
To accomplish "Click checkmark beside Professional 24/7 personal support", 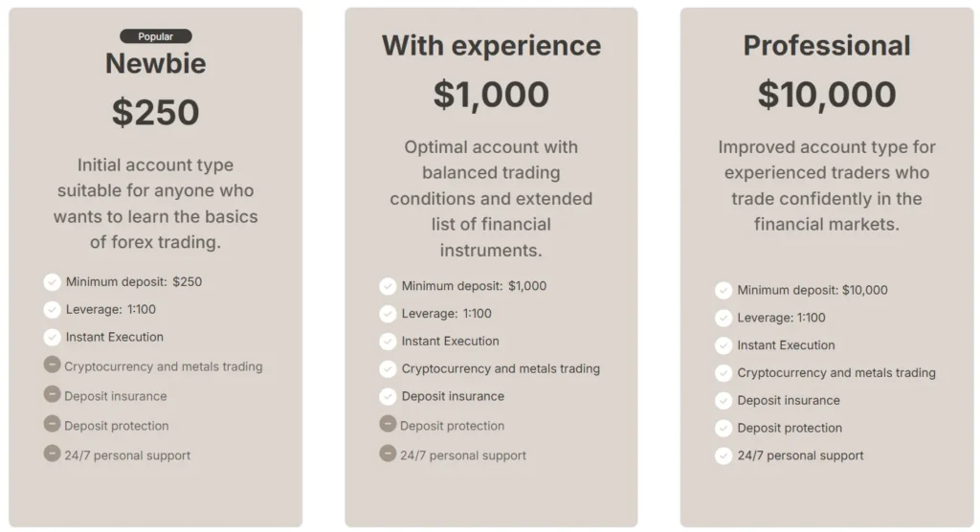I will (724, 455).
